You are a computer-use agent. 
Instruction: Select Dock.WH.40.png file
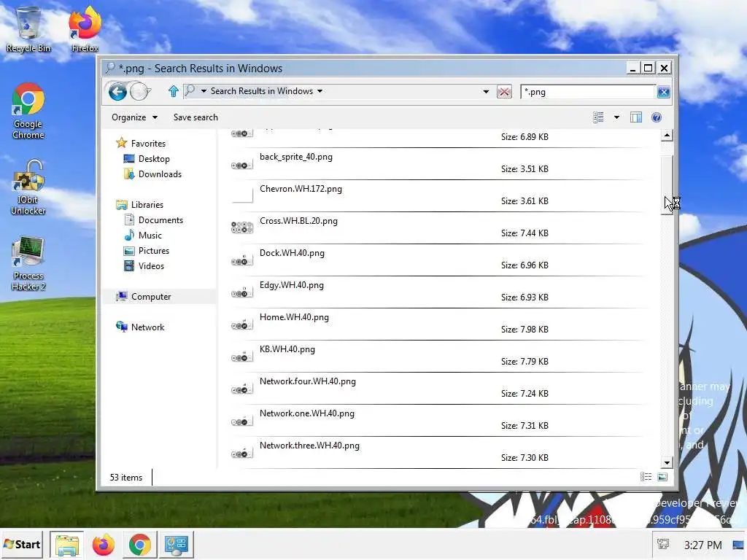[438, 260]
